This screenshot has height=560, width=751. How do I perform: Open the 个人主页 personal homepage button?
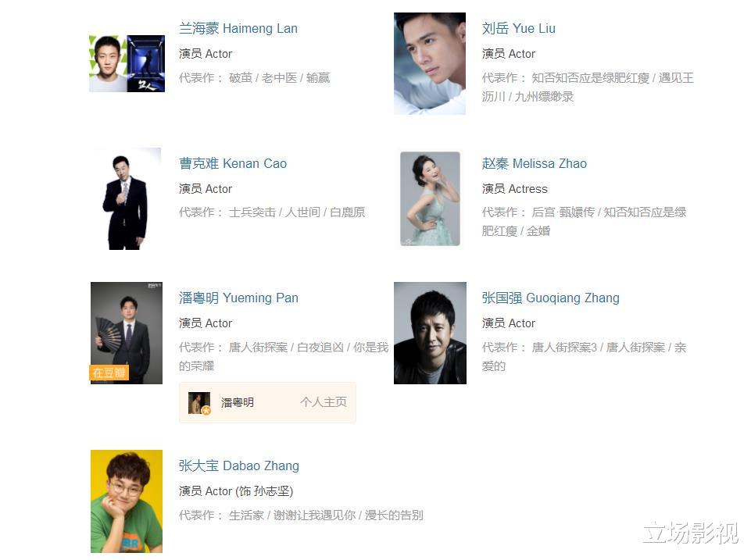coord(324,402)
